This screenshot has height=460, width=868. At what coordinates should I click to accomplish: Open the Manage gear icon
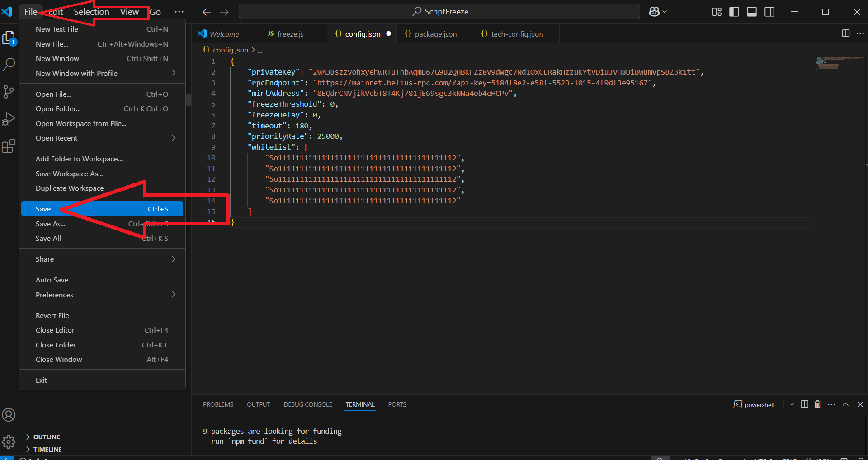[9, 441]
